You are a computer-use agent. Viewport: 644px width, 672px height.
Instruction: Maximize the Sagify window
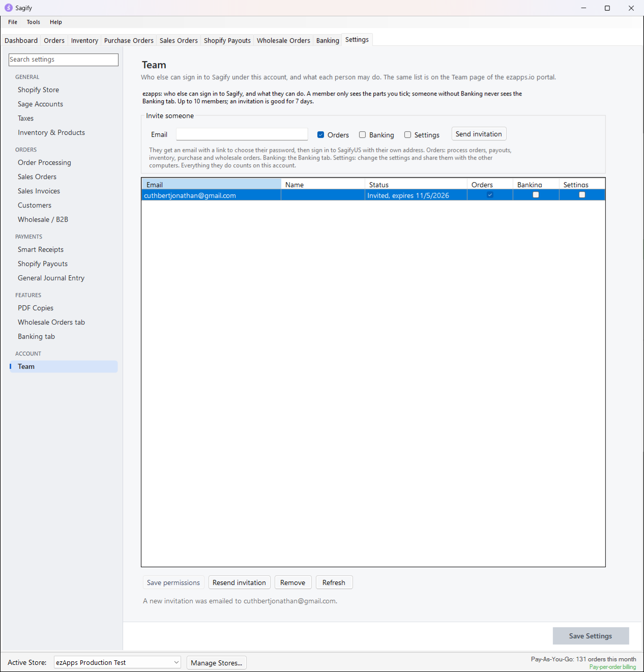tap(607, 8)
